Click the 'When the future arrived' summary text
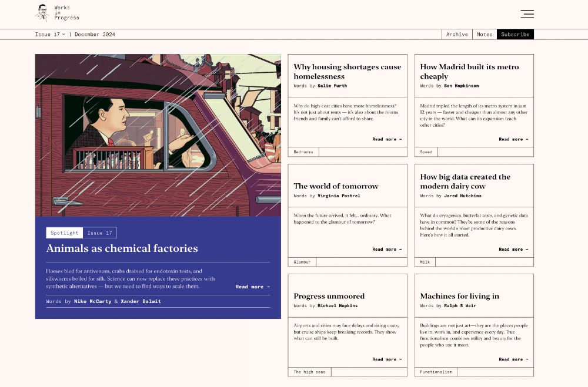This screenshot has height=387, width=588. pyautogui.click(x=342, y=219)
